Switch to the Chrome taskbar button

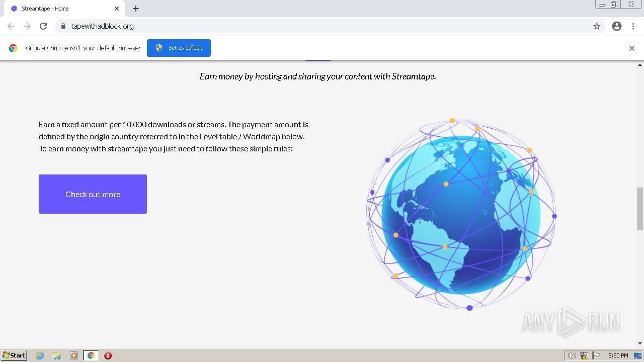(x=91, y=355)
